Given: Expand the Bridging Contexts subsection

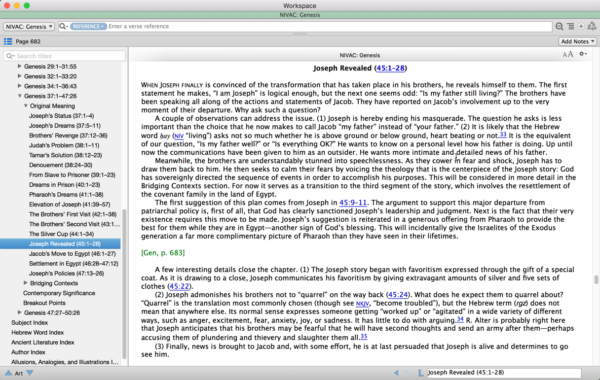Looking at the screenshot, I should 26,283.
